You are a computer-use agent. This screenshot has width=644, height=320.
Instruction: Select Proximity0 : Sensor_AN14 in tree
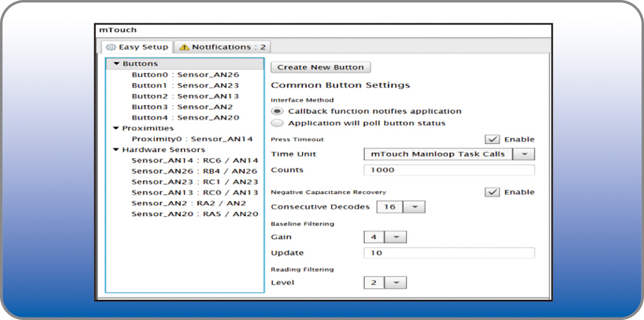(x=192, y=139)
